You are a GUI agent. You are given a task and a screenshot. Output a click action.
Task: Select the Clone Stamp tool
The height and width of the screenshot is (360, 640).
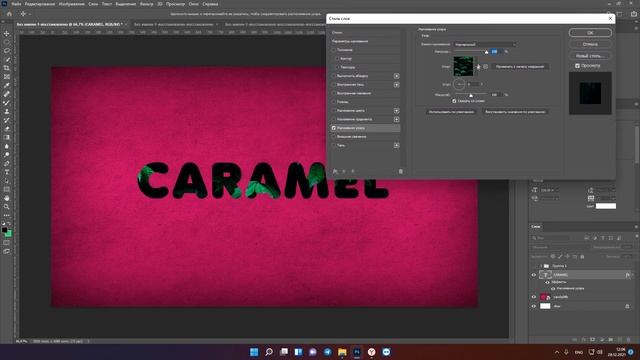coord(7,111)
